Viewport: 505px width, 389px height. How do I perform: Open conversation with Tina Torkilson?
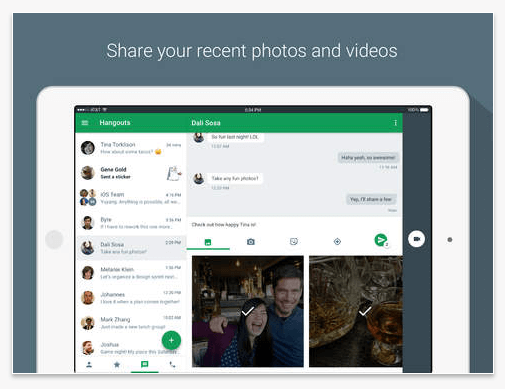131,148
